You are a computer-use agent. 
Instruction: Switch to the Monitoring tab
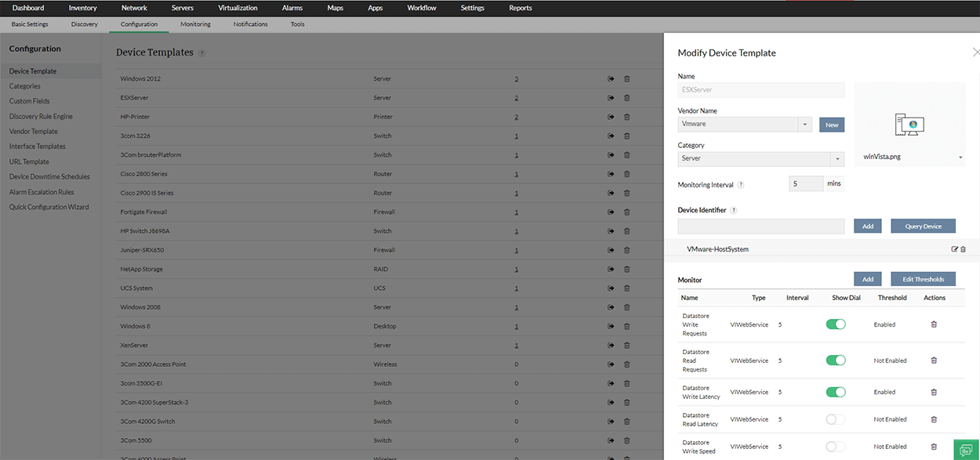[x=194, y=24]
